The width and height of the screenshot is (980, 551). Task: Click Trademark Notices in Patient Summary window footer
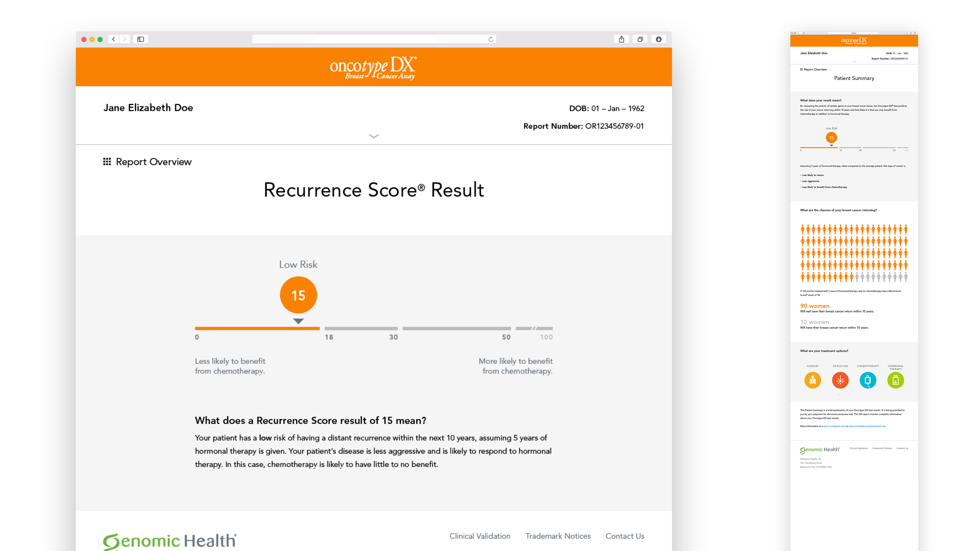882,448
